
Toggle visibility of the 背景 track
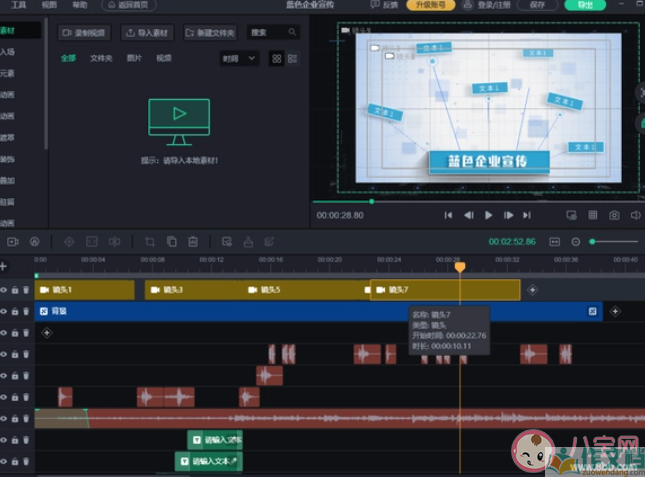tap(4, 312)
